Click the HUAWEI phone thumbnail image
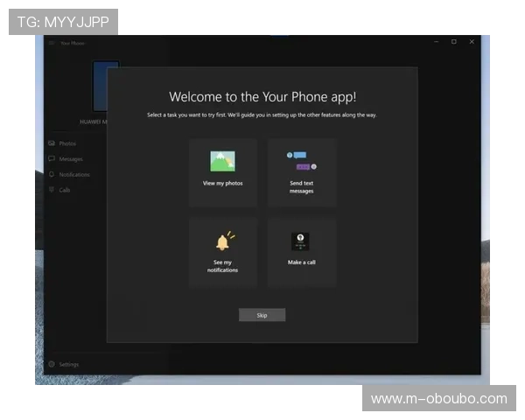The width and height of the screenshot is (525, 420). (x=105, y=86)
